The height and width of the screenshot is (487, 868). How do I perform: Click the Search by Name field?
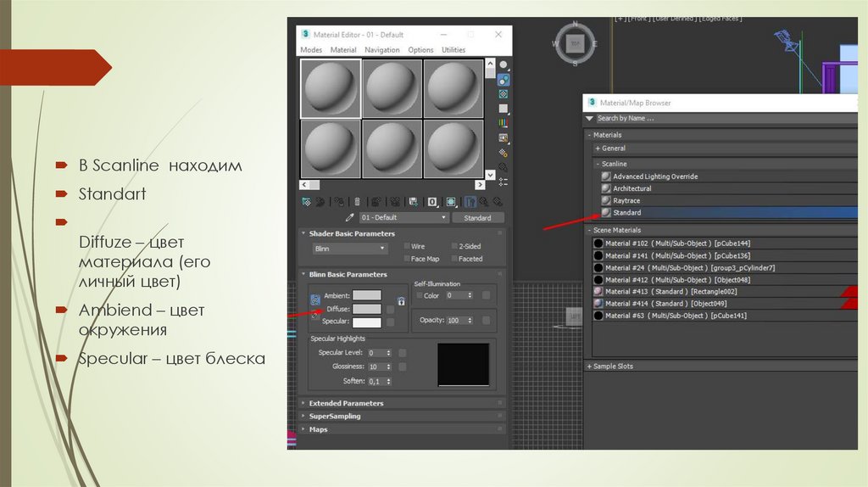726,119
